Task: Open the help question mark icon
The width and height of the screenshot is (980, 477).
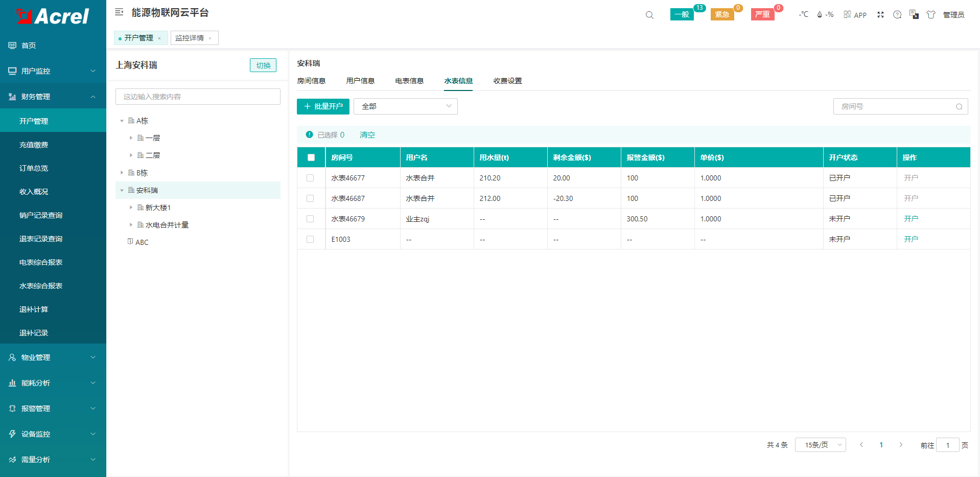Action: [897, 15]
